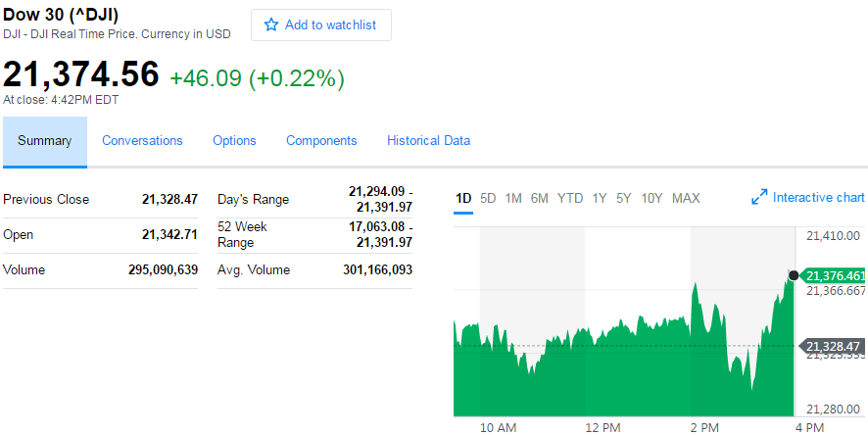Click the At close: 4:42PM EDT text
The height and width of the screenshot is (435, 868).
coord(61,100)
